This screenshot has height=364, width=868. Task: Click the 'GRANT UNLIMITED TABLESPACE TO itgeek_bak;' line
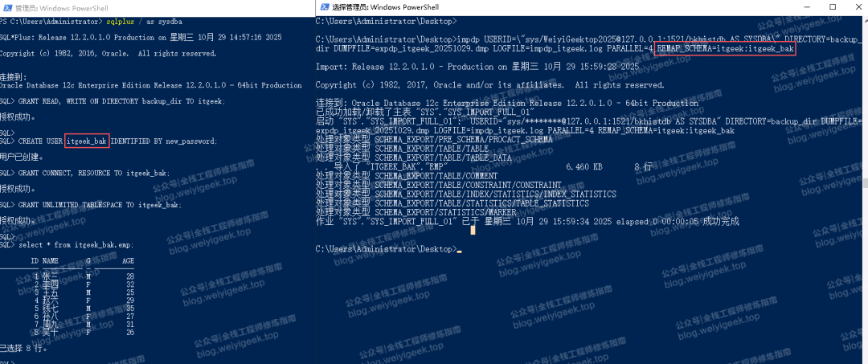pos(100,205)
